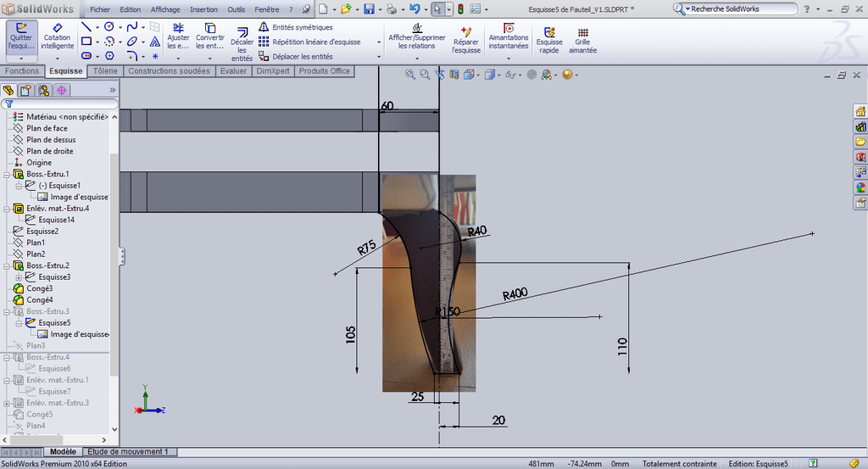
Task: Open the Edition menu
Action: (130, 9)
